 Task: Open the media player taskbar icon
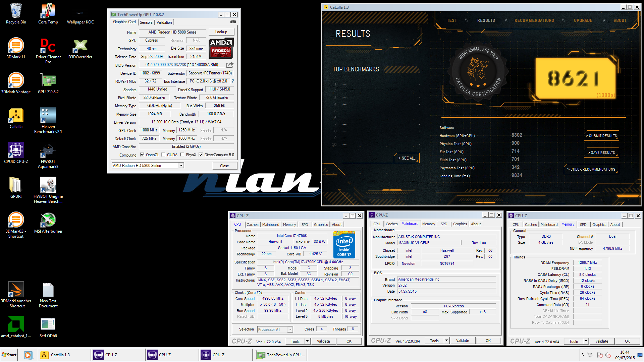click(x=28, y=355)
